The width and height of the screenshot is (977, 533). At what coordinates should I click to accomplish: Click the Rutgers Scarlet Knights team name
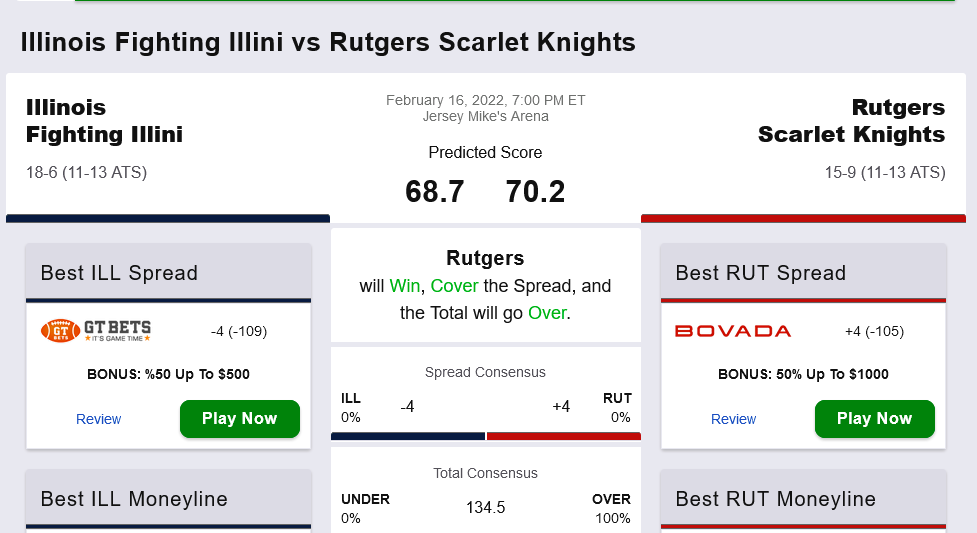(x=851, y=121)
